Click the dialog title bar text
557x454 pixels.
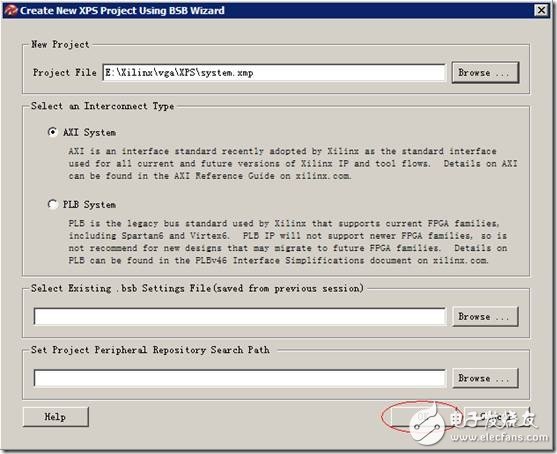(x=122, y=11)
